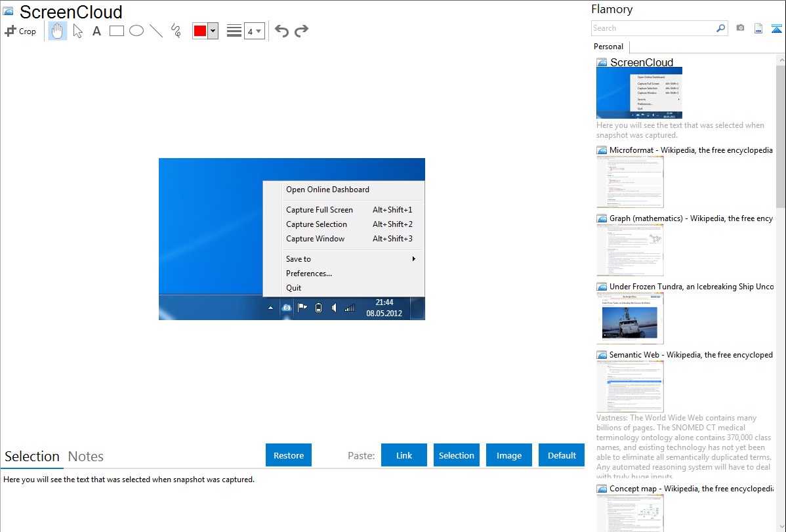Open the Concept map snapshot thumbnail
786x532 pixels.
click(x=630, y=513)
